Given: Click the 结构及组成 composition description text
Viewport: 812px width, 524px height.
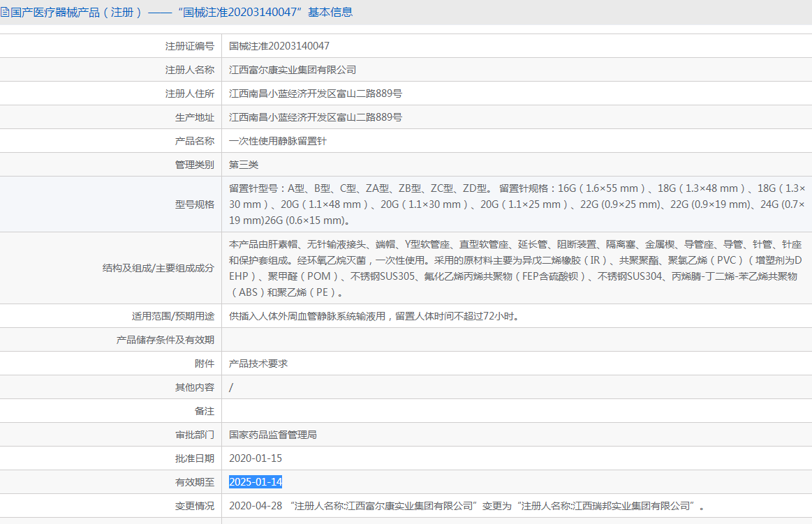Looking at the screenshot, I should [515, 269].
